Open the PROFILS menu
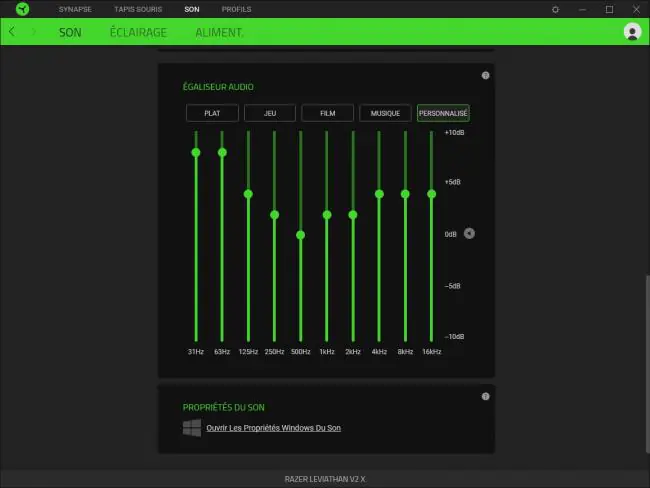The height and width of the screenshot is (488, 650). 236,9
